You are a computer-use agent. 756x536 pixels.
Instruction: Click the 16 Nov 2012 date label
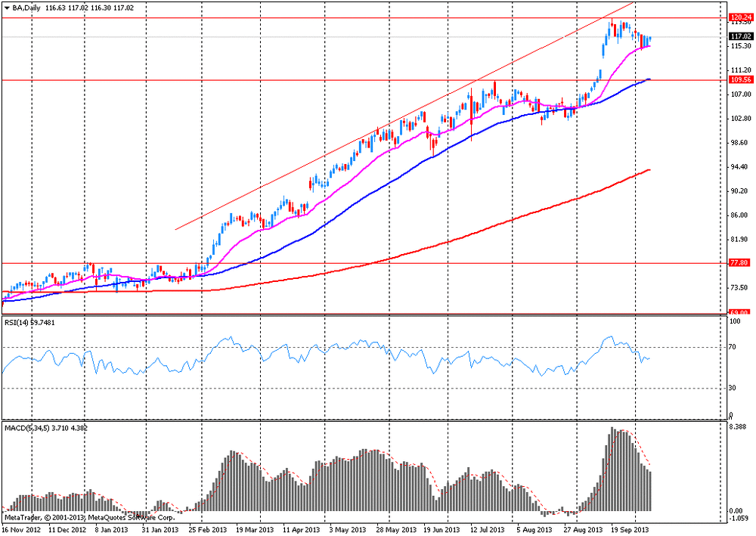(x=20, y=530)
